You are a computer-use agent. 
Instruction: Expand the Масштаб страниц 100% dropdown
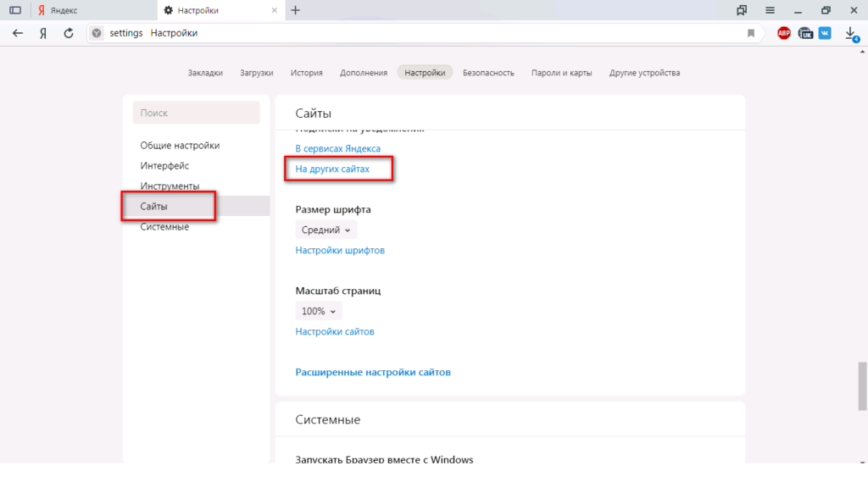(x=319, y=311)
